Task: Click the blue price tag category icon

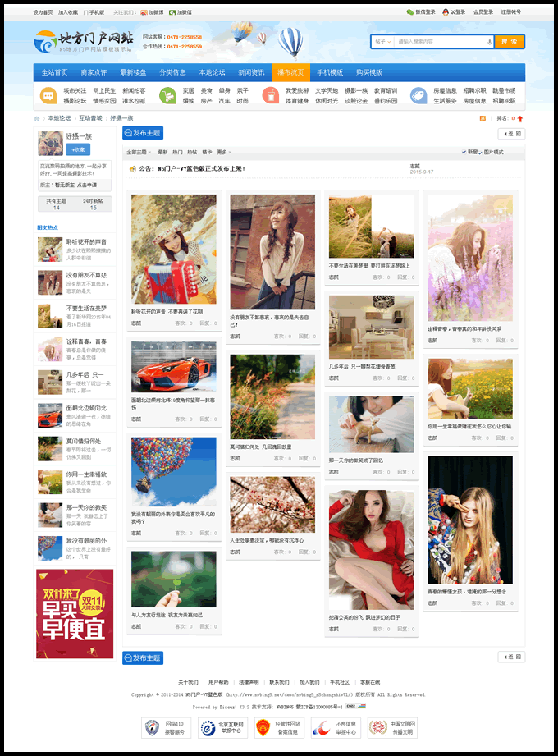Action: [x=418, y=95]
